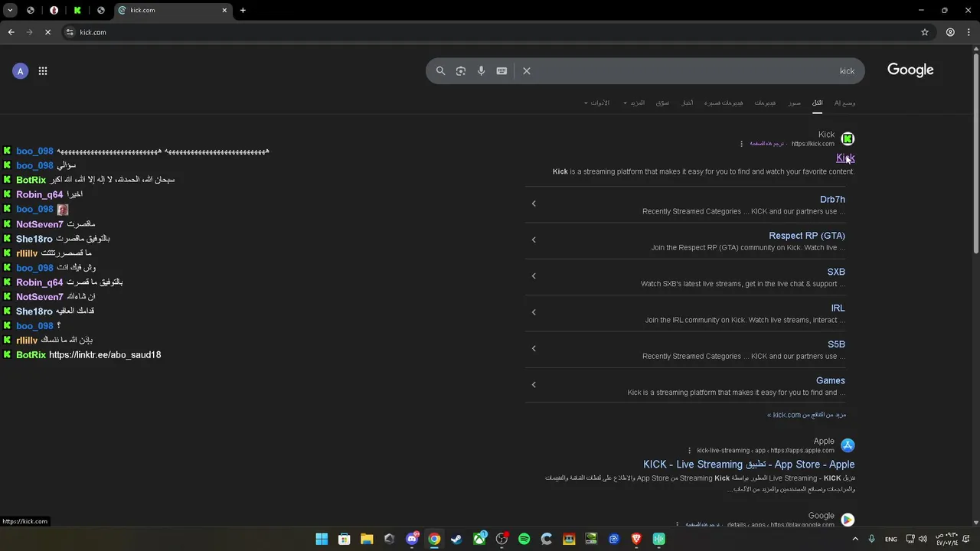Open the Google apps grid icon
980x551 pixels.
click(43, 71)
